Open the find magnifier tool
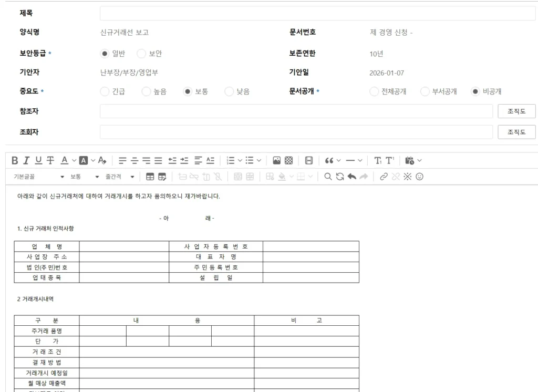The image size is (538, 392). coord(328,177)
